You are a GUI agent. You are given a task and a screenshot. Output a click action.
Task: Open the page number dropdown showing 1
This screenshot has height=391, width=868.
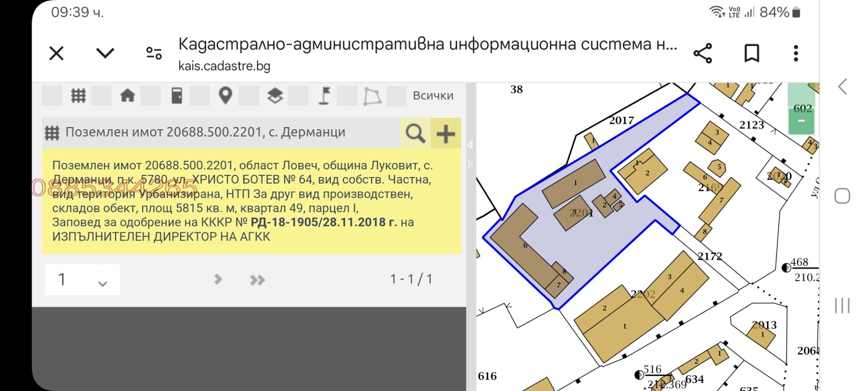pos(82,280)
